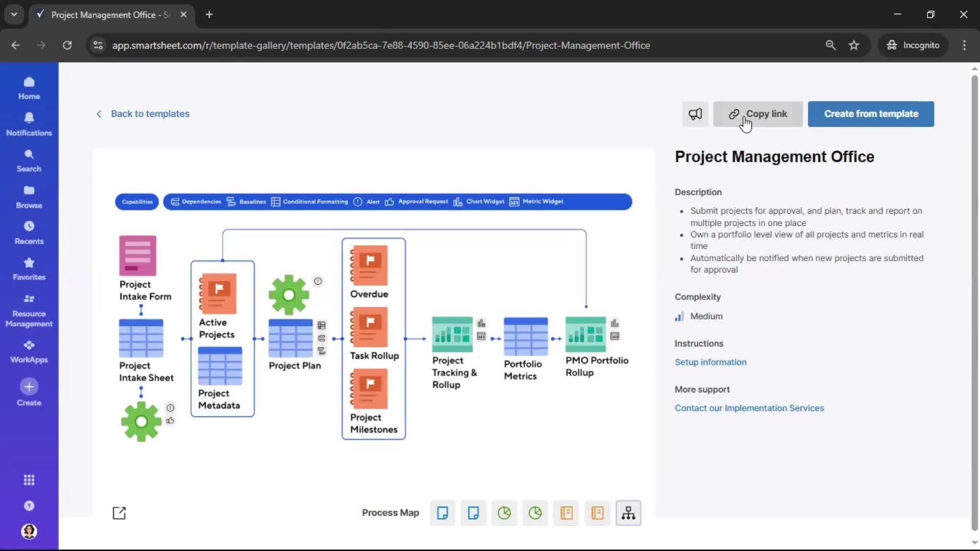Click the megaphone announcement icon
This screenshot has height=551, width=980.
[x=695, y=114]
